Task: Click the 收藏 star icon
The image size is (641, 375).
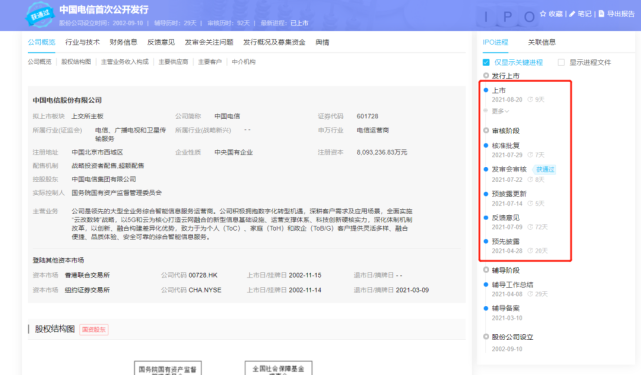Action: [543, 14]
